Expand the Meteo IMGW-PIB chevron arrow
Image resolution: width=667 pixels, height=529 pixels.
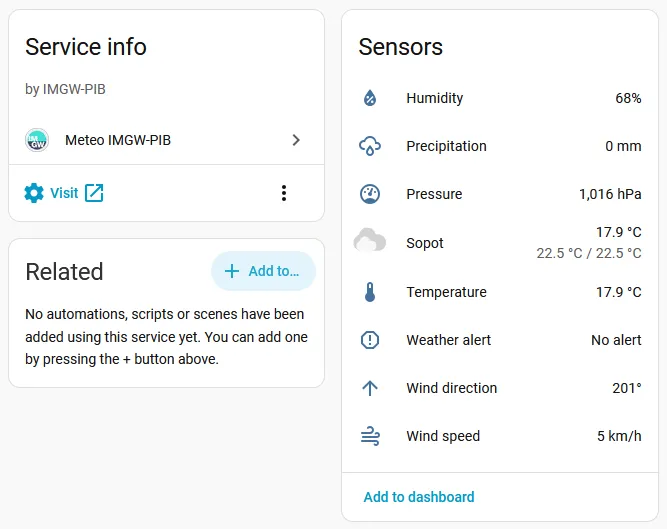[x=296, y=140]
